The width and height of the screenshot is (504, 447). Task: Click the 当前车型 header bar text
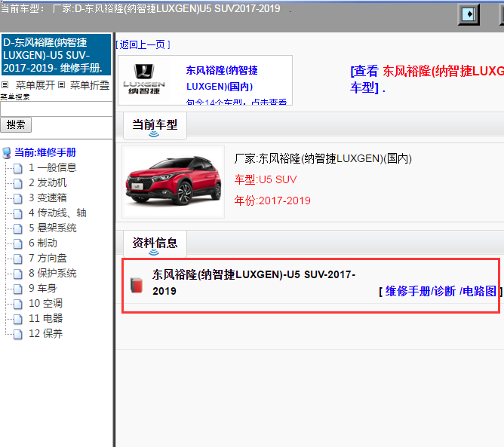coord(140,8)
